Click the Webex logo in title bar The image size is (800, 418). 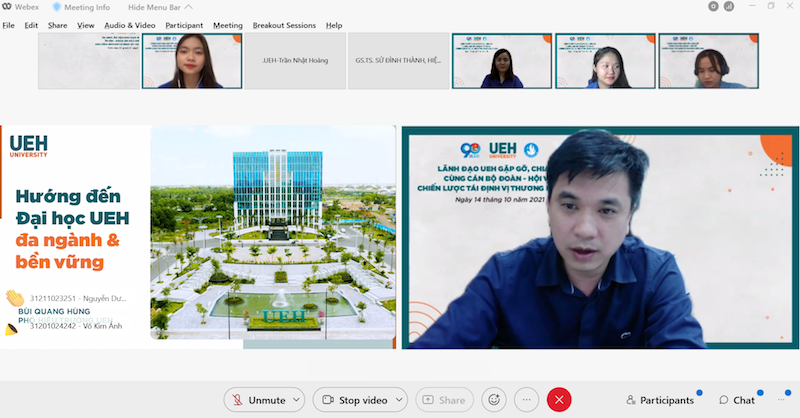pyautogui.click(x=8, y=7)
